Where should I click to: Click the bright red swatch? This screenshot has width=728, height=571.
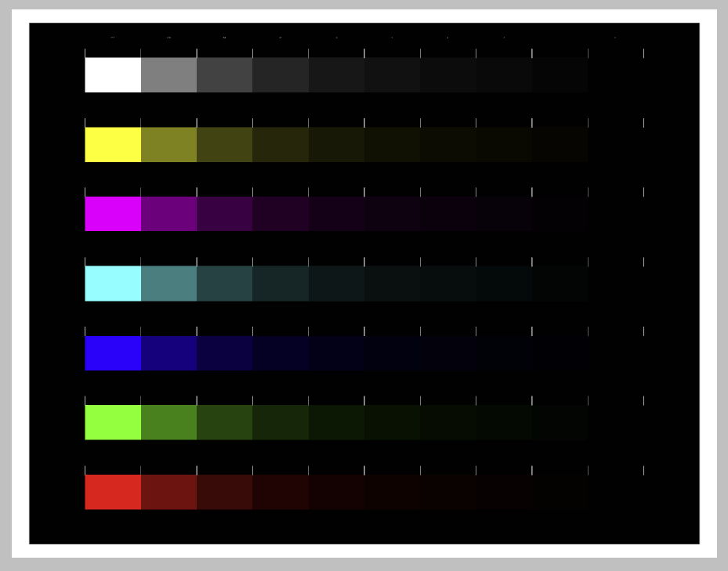(113, 492)
